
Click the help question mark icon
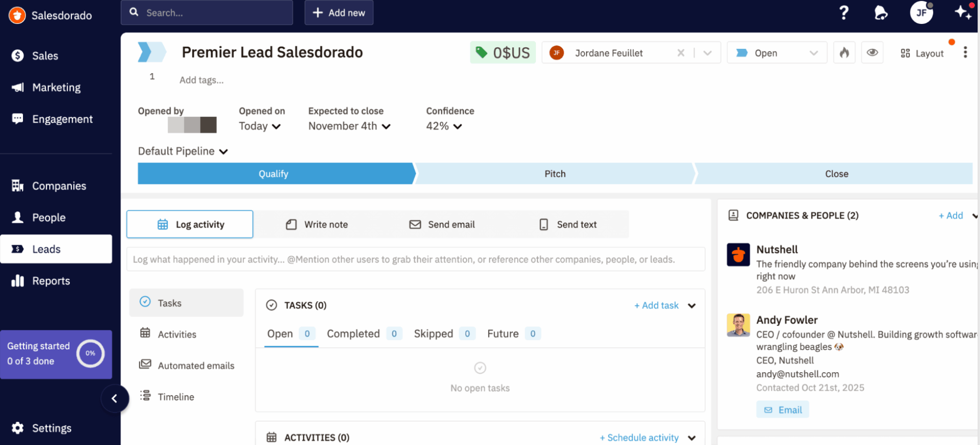coord(844,12)
